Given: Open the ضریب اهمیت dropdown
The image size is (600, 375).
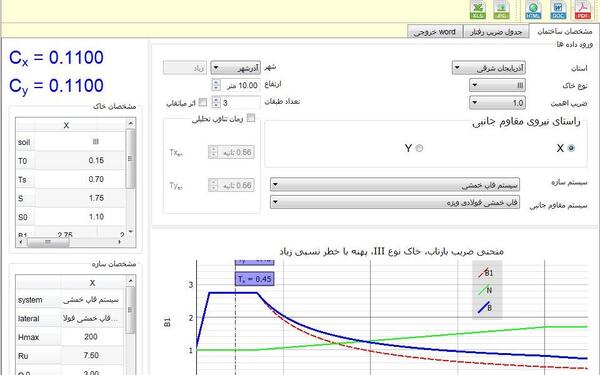Looking at the screenshot, I should click(497, 103).
